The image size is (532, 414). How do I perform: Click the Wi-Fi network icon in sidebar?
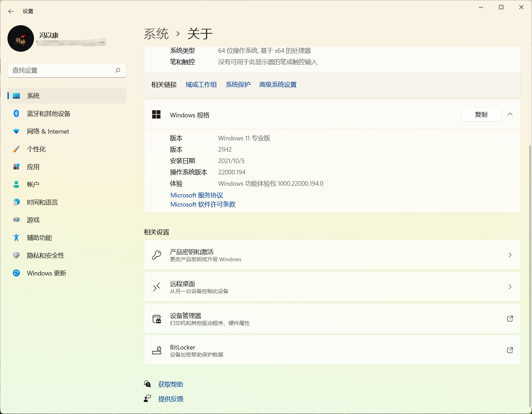pyautogui.click(x=16, y=131)
